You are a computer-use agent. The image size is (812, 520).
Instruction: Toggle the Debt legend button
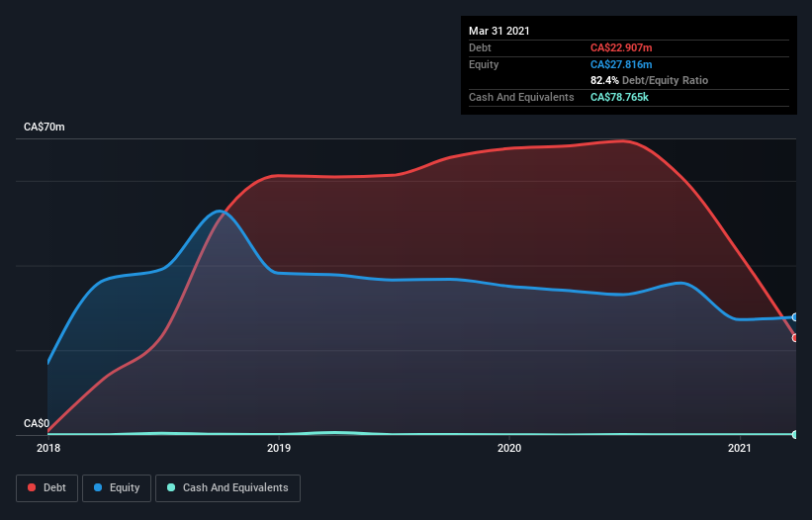pyautogui.click(x=47, y=488)
